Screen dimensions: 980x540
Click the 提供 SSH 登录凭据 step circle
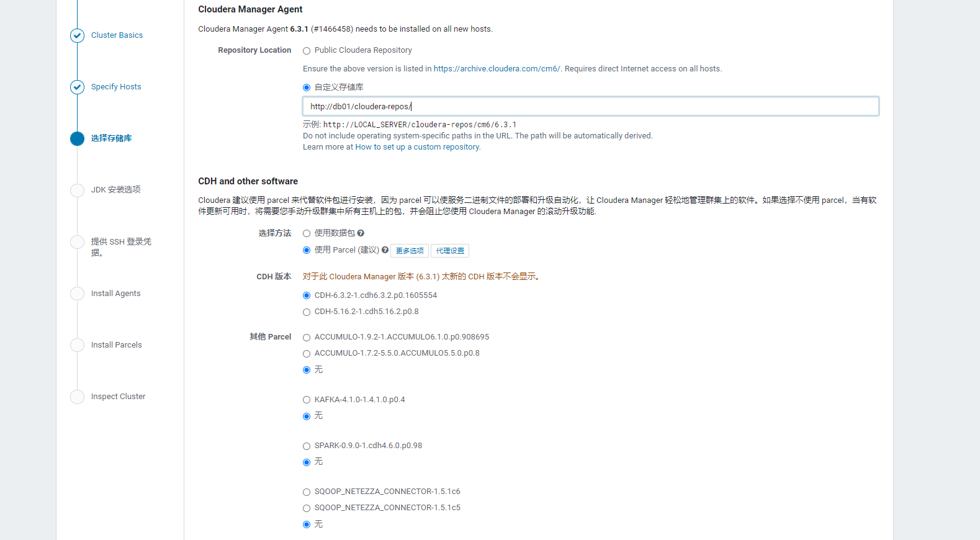[77, 242]
